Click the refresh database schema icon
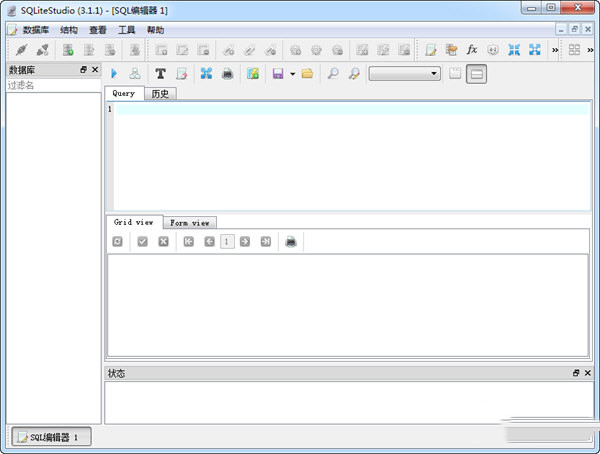Image resolution: width=600 pixels, height=454 pixels. coord(135,50)
